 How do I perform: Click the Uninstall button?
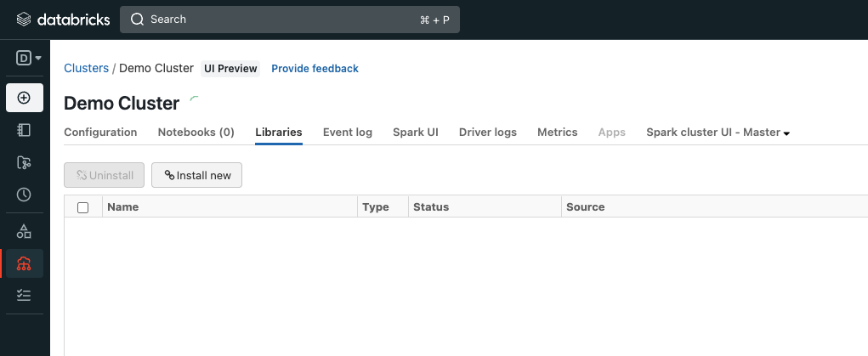pos(104,176)
